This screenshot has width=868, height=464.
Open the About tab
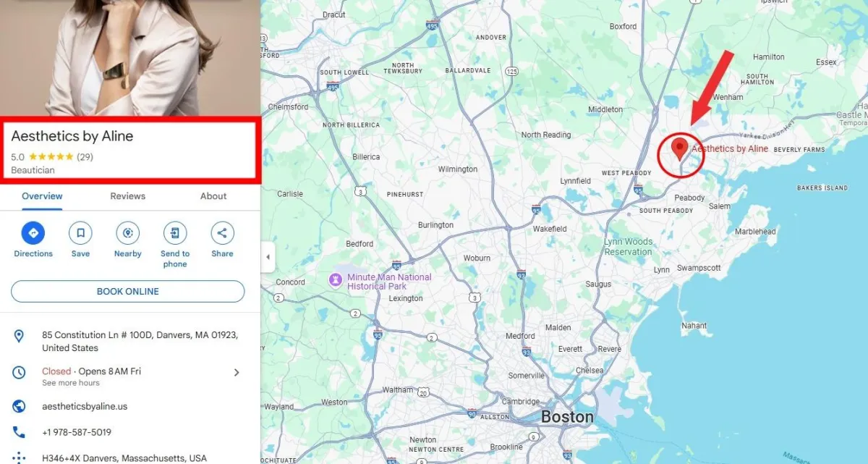pyautogui.click(x=213, y=196)
